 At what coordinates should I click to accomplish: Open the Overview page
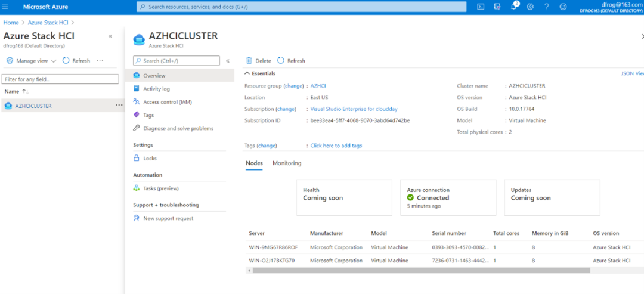point(179,76)
